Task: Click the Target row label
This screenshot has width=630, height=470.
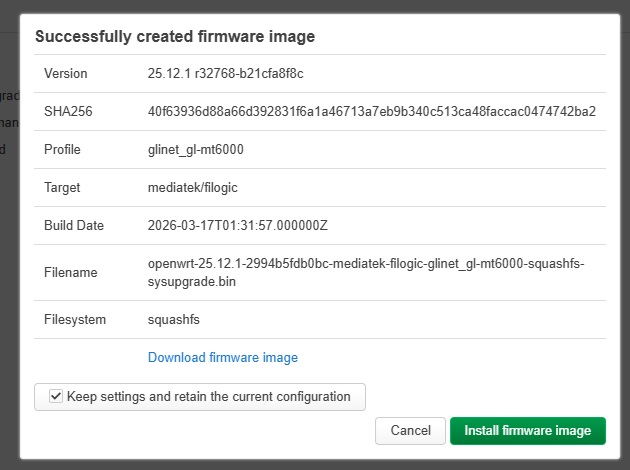Action: (62, 188)
